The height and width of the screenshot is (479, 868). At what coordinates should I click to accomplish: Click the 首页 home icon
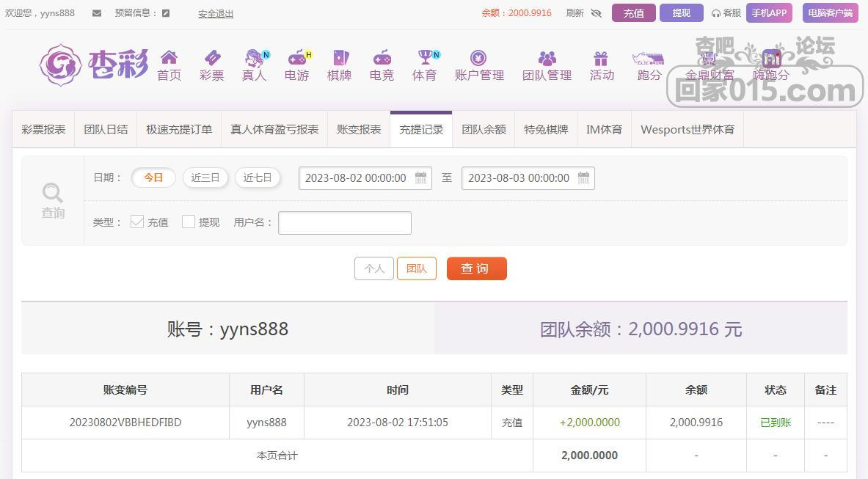tap(169, 57)
